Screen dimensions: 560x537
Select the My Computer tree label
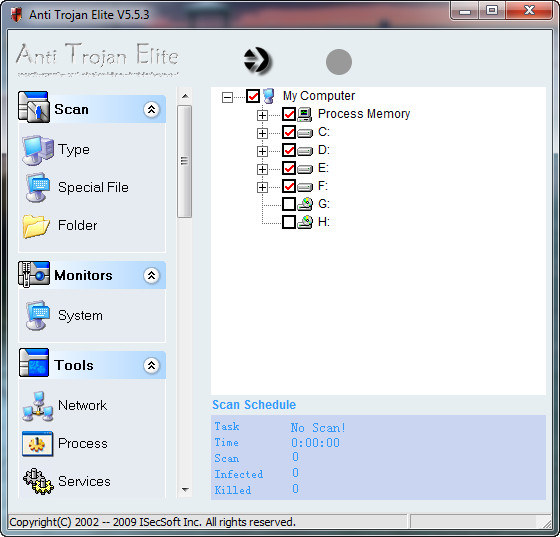[x=319, y=96]
